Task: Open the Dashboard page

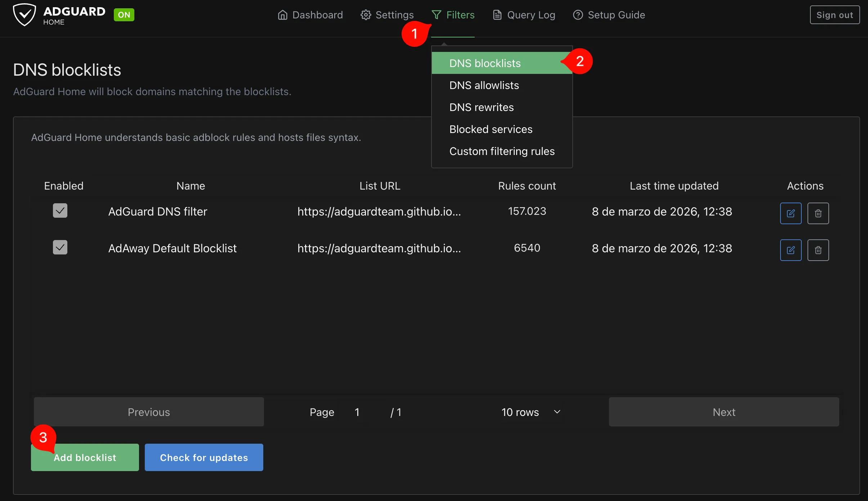Action: pos(310,15)
